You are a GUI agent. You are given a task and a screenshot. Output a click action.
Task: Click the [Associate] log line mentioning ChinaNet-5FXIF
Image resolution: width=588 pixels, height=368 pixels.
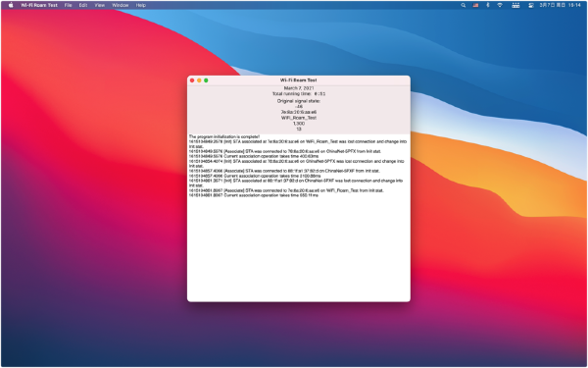[x=284, y=171]
